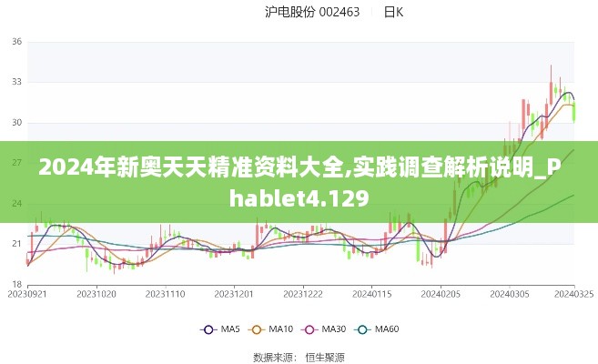Click the 24 price axis label
The image size is (598, 364).
point(16,203)
